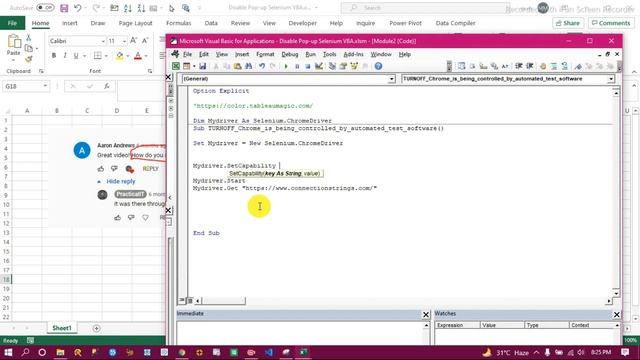Expand the Font dialog launcher
Viewport: 640px width, 360px height.
150,71
